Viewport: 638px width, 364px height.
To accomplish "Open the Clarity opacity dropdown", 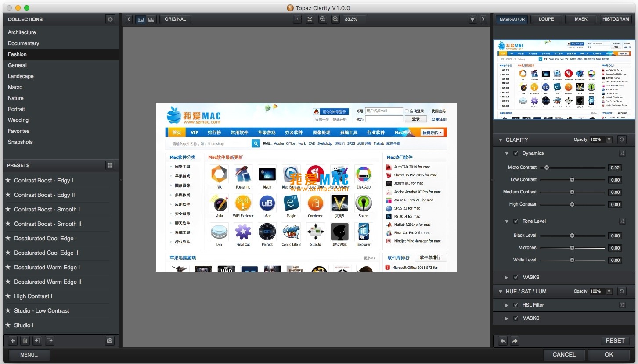I will click(609, 139).
